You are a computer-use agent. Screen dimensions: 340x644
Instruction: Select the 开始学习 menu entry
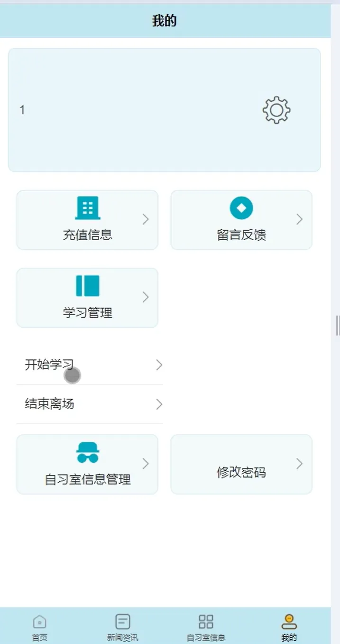tap(90, 365)
